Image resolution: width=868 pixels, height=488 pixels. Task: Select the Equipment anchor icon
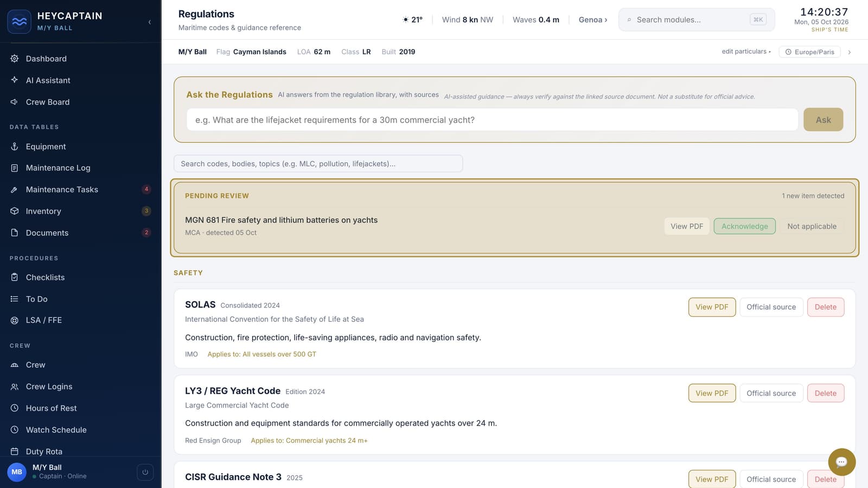(15, 146)
